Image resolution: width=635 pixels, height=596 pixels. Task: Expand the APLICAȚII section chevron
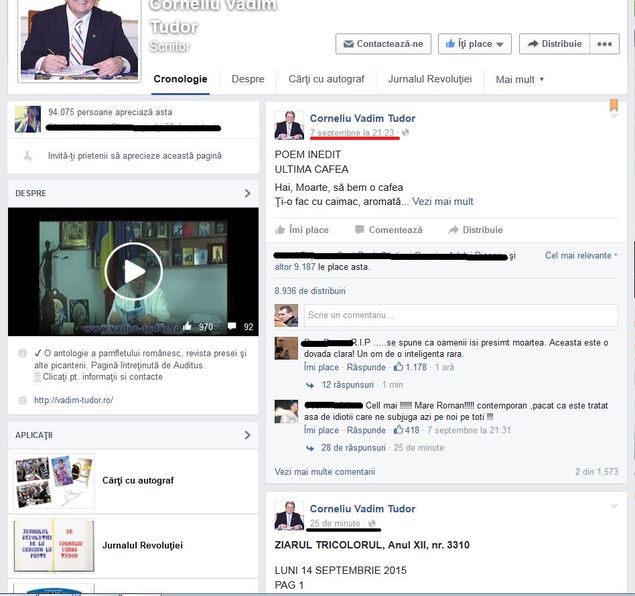point(247,435)
